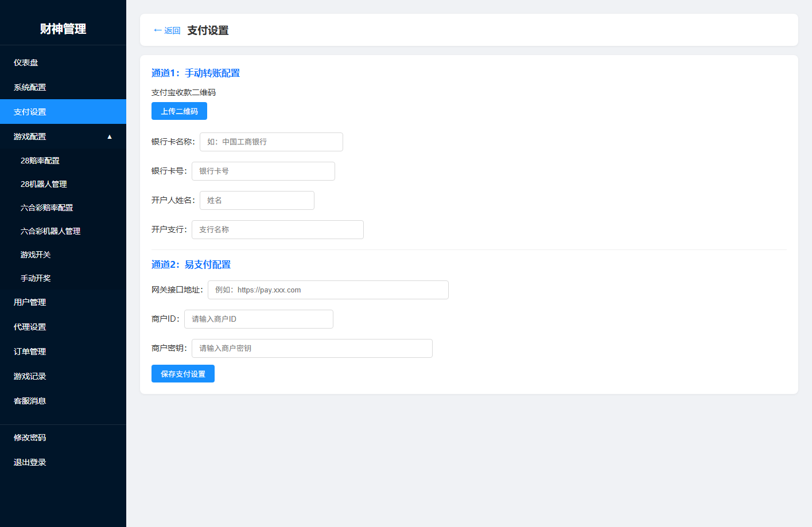Focus the 商户ID input field
The height and width of the screenshot is (527, 812).
[x=259, y=319]
